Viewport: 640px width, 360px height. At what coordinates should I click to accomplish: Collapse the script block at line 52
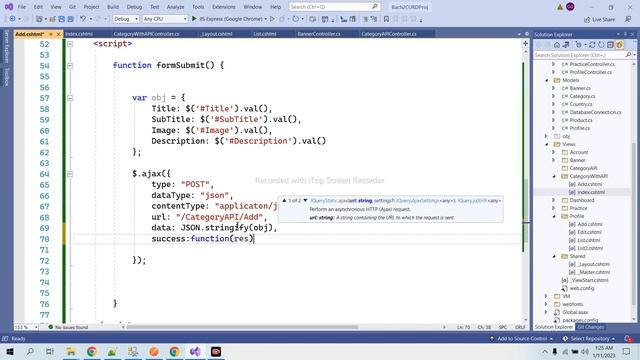coord(70,44)
